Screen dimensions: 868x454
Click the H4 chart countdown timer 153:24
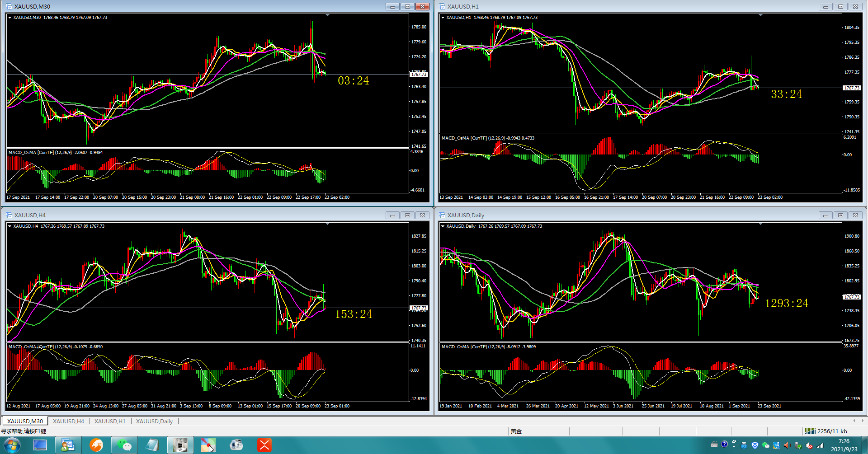point(354,314)
